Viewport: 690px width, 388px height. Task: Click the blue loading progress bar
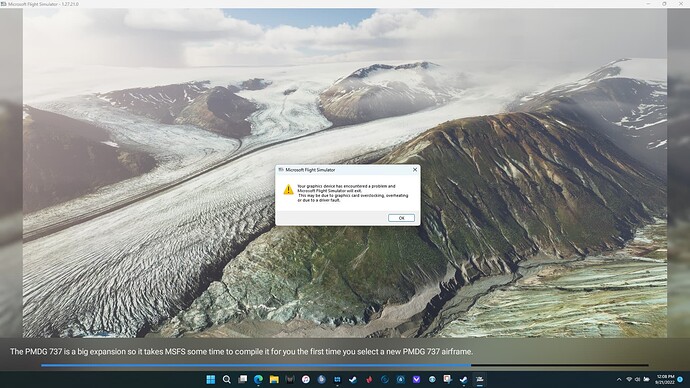click(x=256, y=365)
